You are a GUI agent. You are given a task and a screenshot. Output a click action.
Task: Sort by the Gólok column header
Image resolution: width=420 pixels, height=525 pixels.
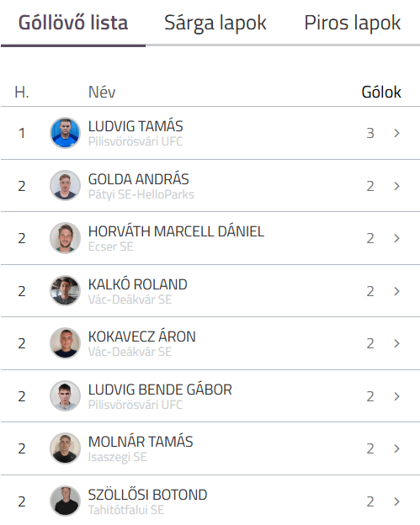tap(381, 92)
